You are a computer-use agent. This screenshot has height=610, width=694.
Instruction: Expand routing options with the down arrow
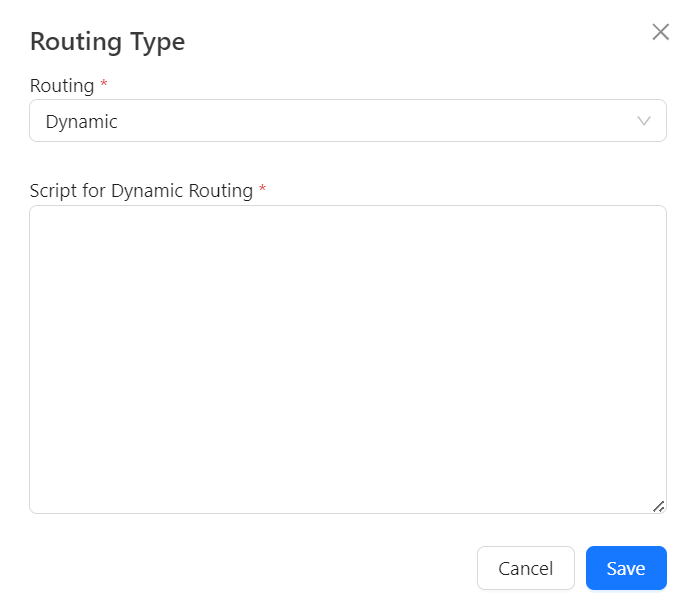click(645, 121)
